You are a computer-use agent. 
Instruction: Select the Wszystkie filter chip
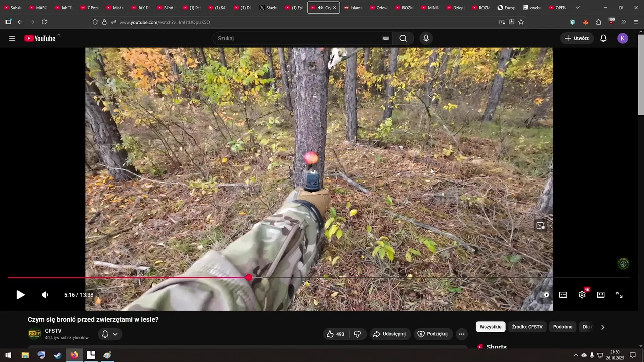tap(491, 327)
